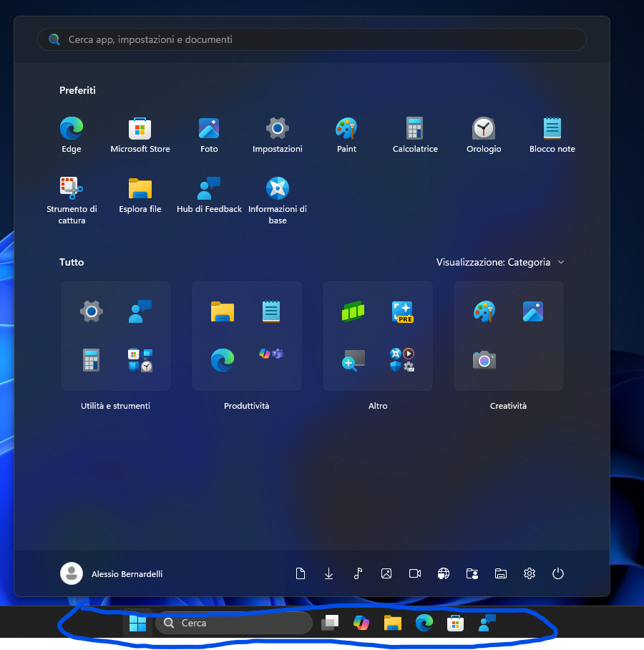Open Edge from the taskbar
Screen dimensions: 644x650
(x=424, y=623)
